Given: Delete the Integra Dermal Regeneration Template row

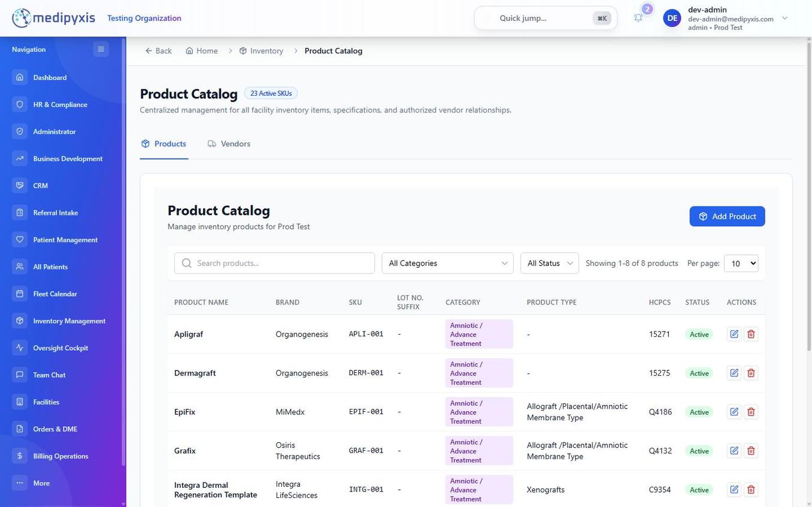Looking at the screenshot, I should (751, 490).
